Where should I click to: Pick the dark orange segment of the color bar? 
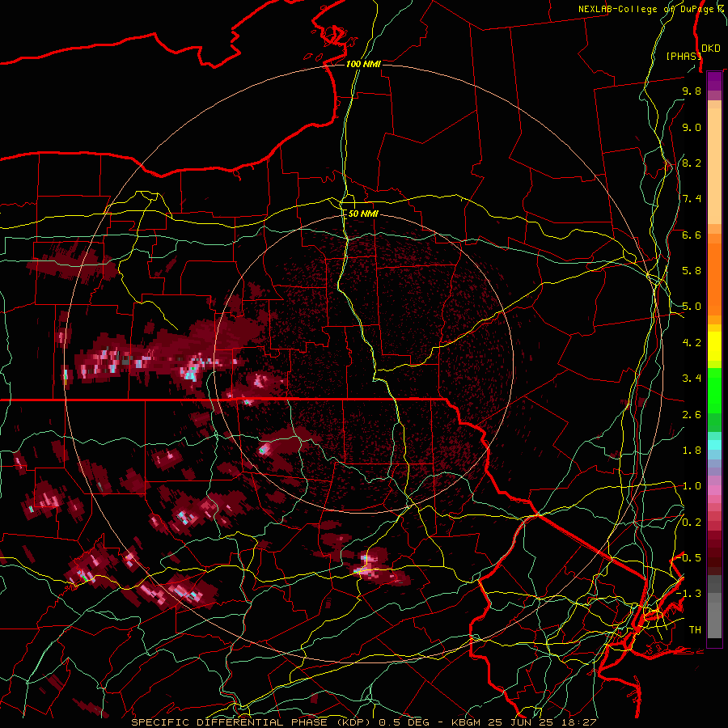click(x=714, y=280)
